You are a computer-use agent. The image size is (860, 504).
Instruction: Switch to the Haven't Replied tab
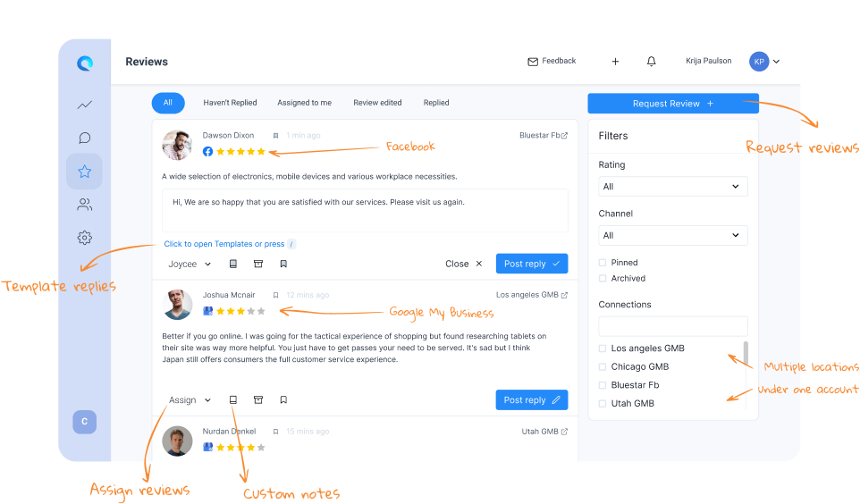click(230, 103)
